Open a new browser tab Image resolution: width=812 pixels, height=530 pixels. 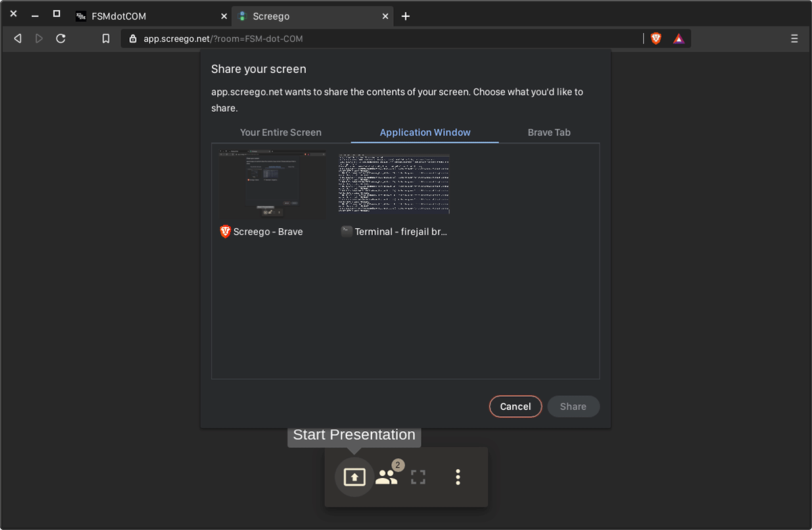point(405,16)
